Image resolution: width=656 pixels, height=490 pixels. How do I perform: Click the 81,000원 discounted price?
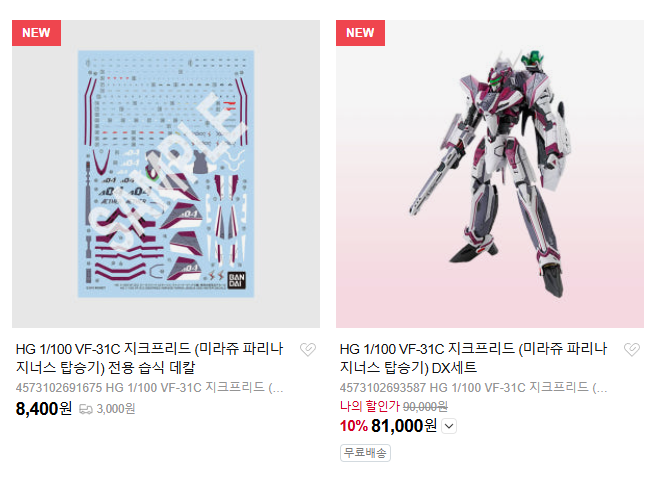click(404, 426)
